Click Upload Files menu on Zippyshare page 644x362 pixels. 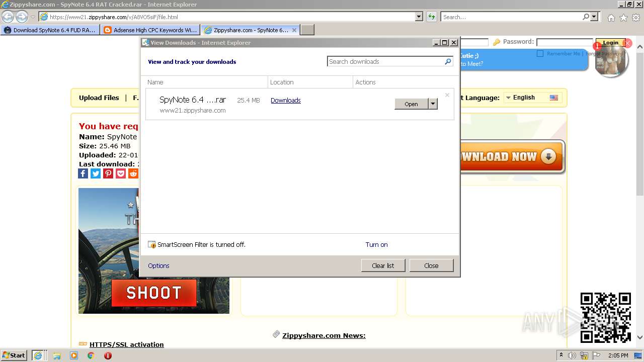[99, 98]
